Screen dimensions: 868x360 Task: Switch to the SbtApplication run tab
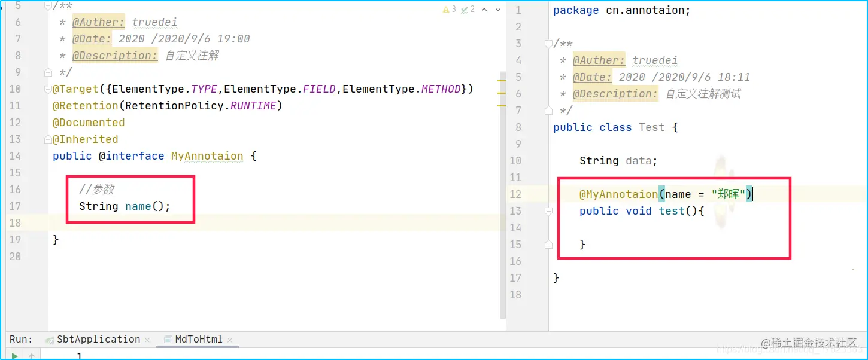pos(98,339)
